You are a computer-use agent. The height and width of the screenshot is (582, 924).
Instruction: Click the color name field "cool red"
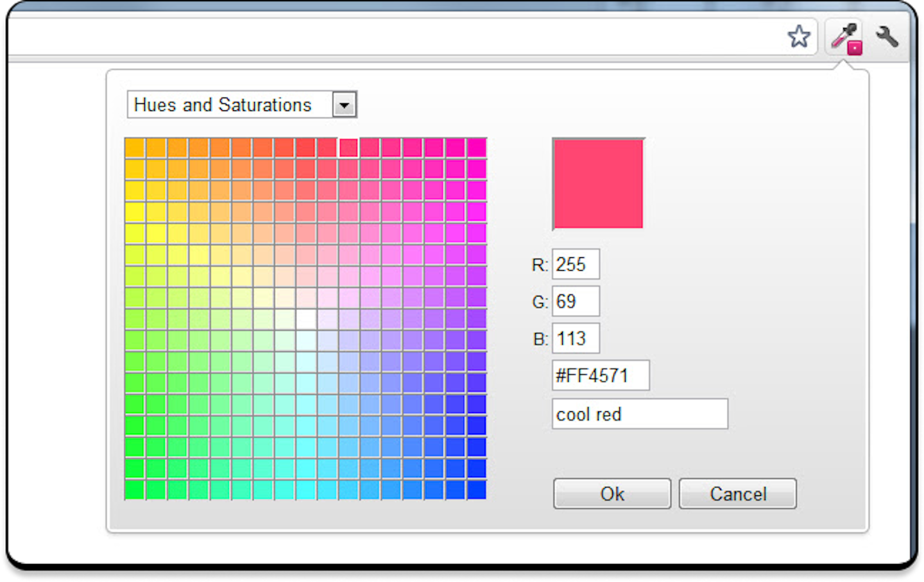(639, 415)
